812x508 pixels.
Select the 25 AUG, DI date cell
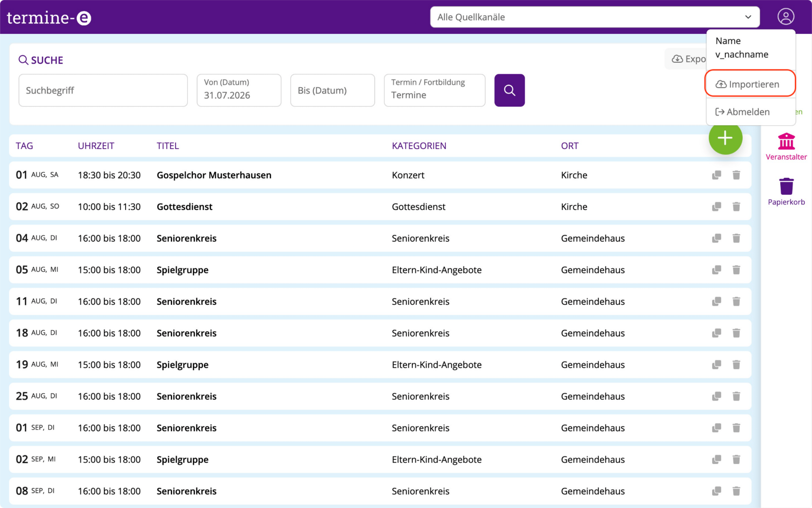click(x=37, y=396)
